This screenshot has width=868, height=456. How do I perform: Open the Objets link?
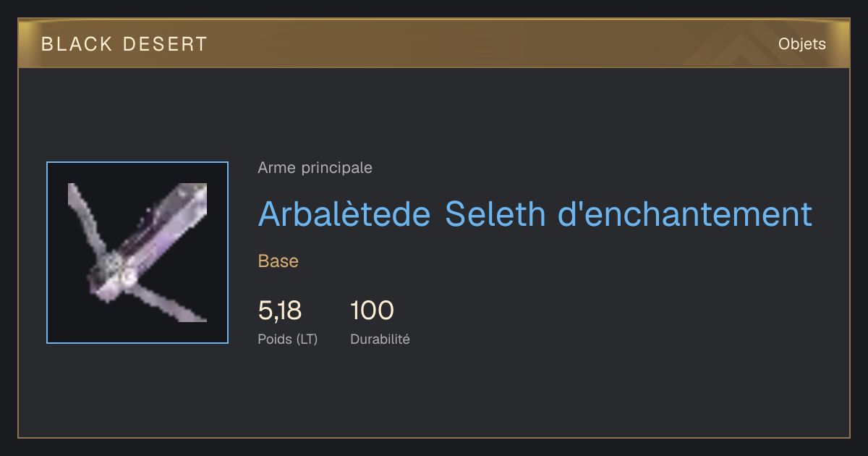click(802, 44)
